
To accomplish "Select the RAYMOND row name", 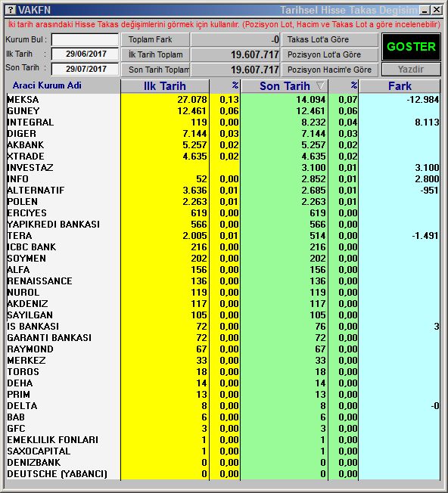I will tap(30, 349).
